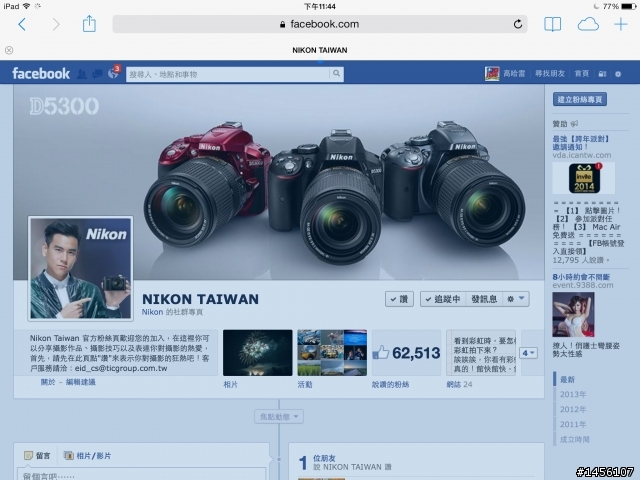
Task: Open the 最強【跨年派對】ad link
Action: click(581, 143)
